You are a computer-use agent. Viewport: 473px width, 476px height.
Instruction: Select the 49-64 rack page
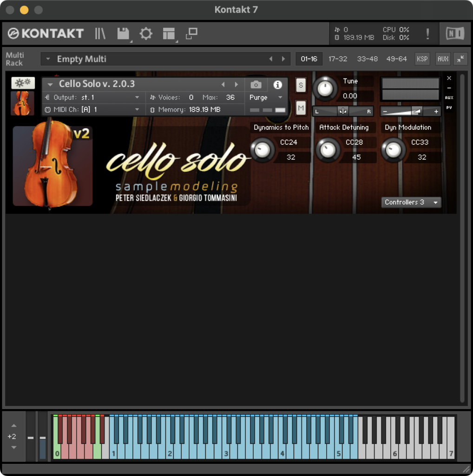point(396,59)
